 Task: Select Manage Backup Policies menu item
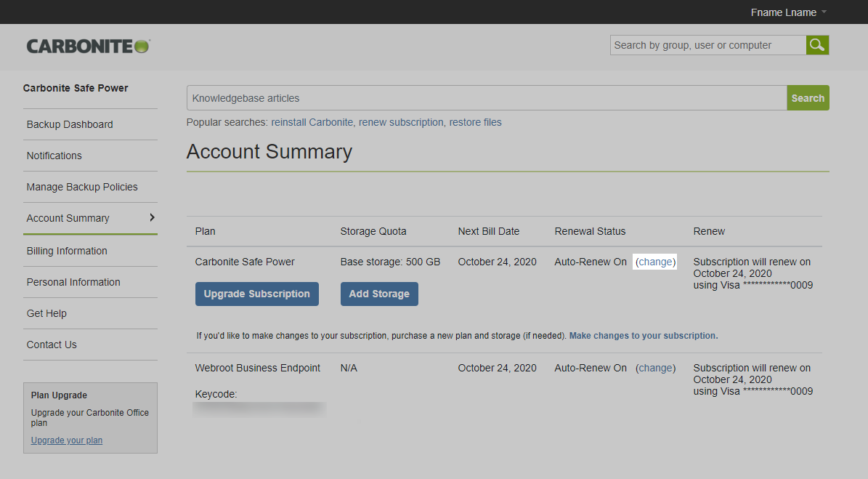82,187
